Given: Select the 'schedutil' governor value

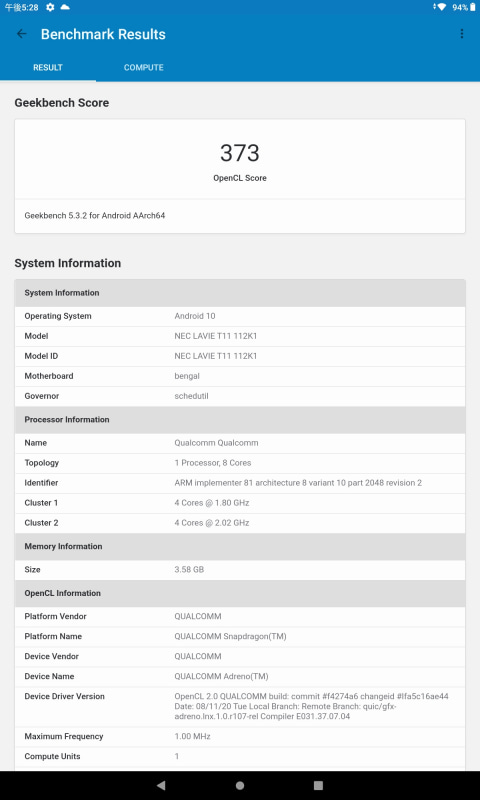Looking at the screenshot, I should tap(191, 396).
